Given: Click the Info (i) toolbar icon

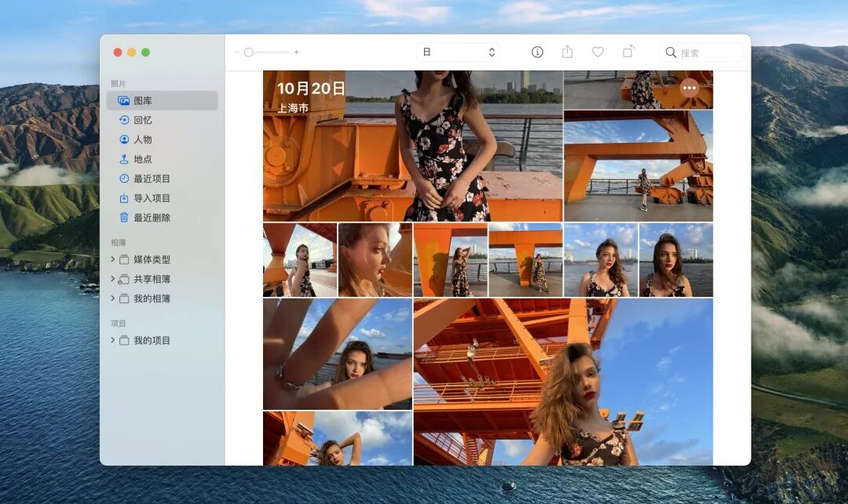Looking at the screenshot, I should [537, 52].
